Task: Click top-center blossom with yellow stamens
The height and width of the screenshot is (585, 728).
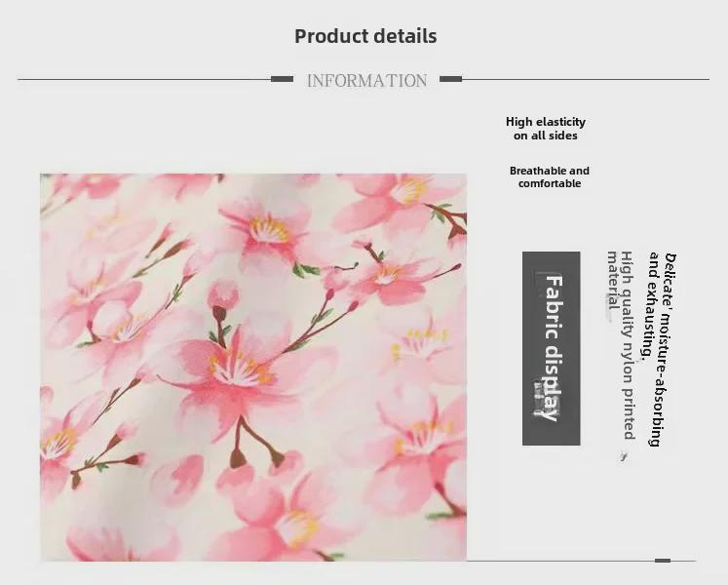Action: tap(268, 228)
